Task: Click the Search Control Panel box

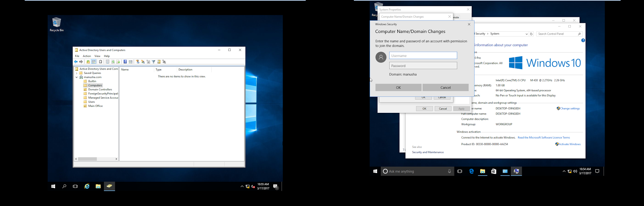Action: pyautogui.click(x=559, y=34)
